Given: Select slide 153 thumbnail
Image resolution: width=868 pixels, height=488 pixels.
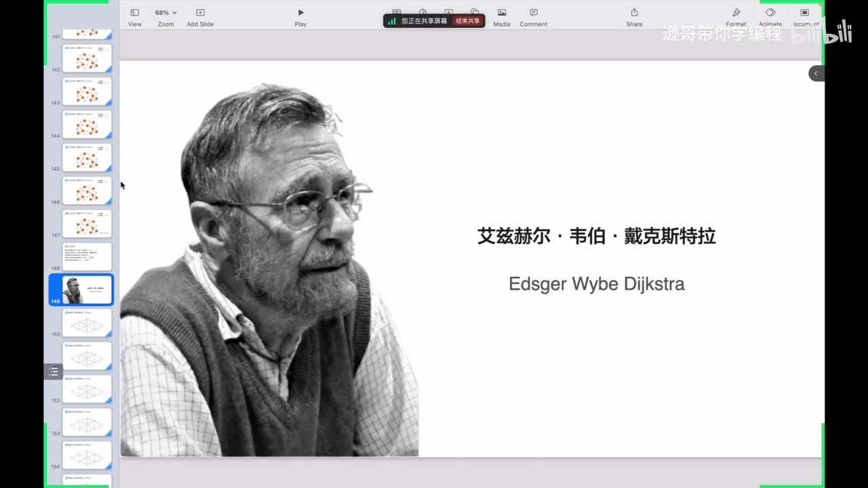Looking at the screenshot, I should click(x=87, y=422).
